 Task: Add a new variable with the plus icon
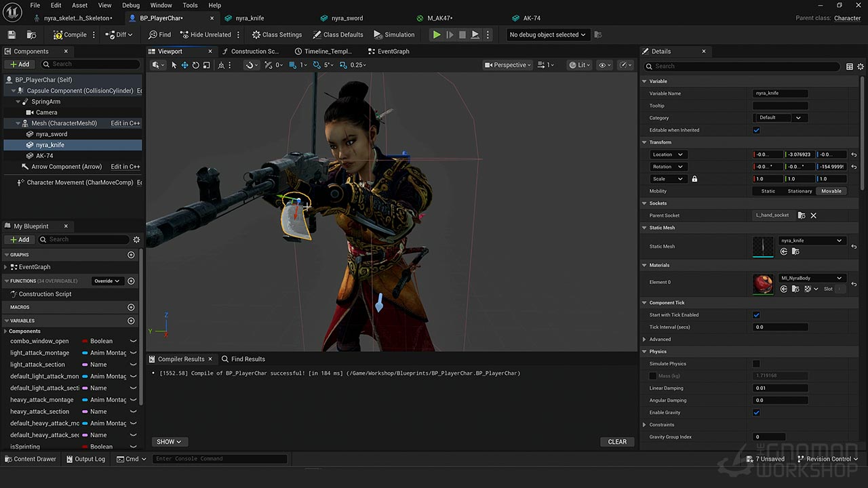pyautogui.click(x=131, y=321)
